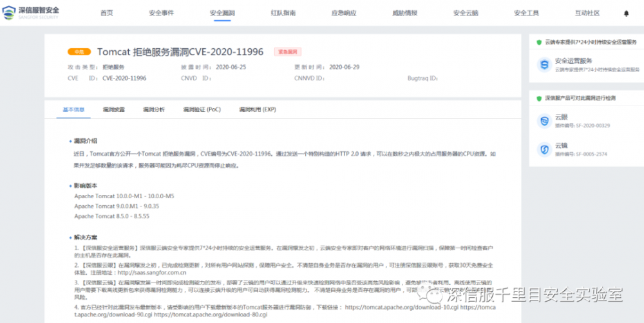Click the 云镜 product name
The height and width of the screenshot is (323, 644).
coord(562,145)
